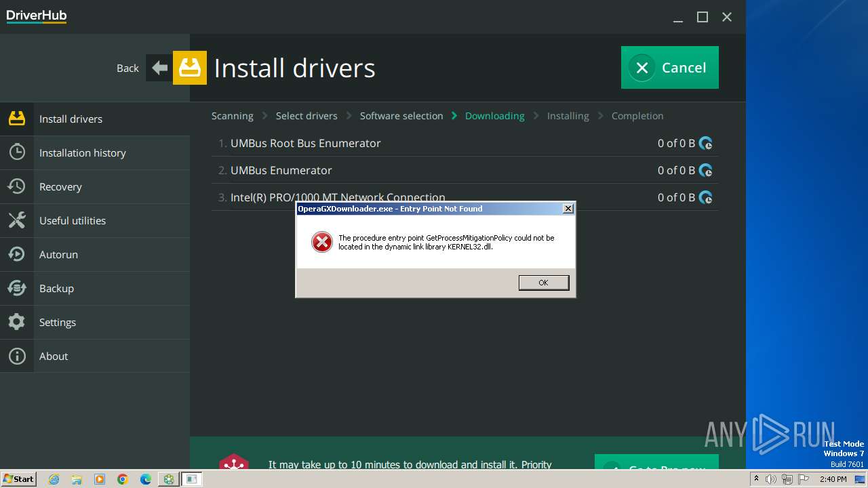Viewport: 868px width, 488px height.
Task: Click the red promo banner icon
Action: pyautogui.click(x=234, y=461)
